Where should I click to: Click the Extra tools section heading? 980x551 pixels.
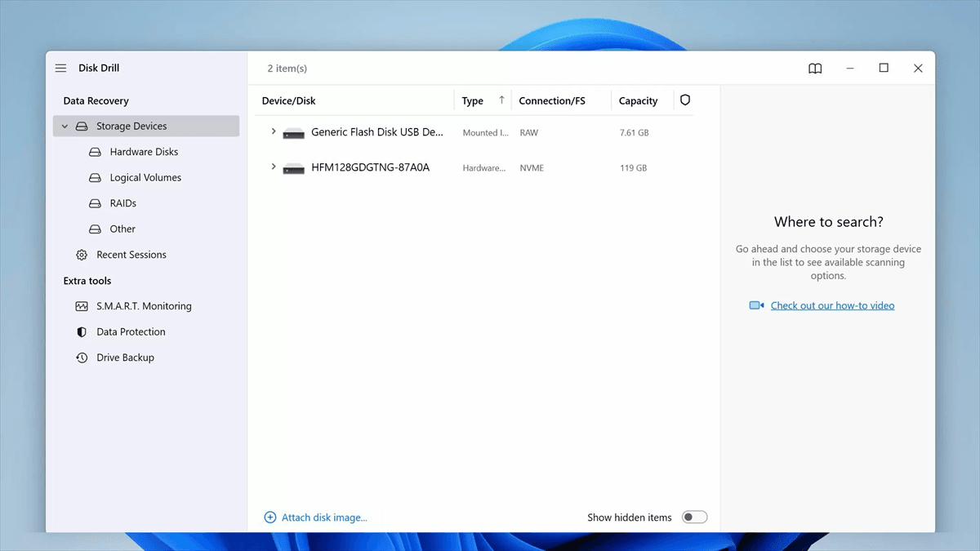click(x=87, y=281)
